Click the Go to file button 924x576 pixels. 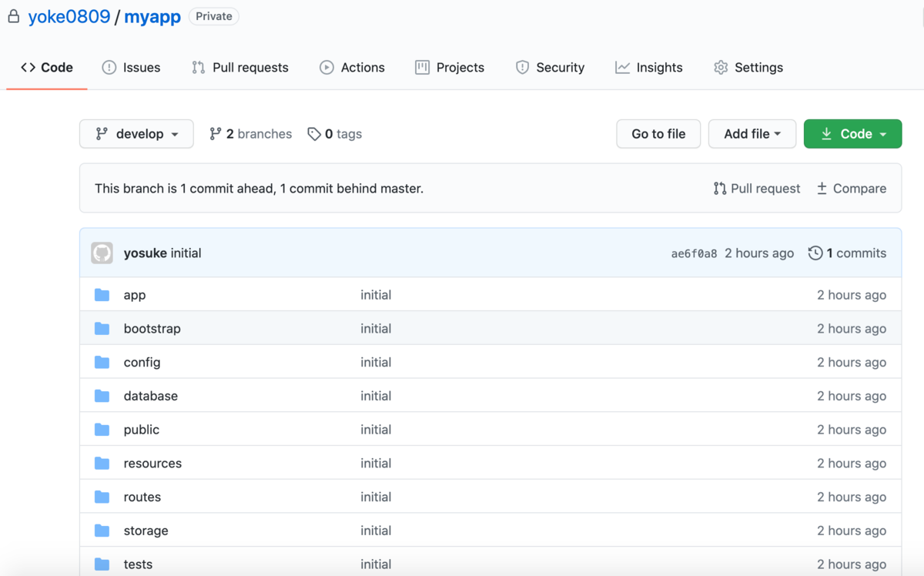[x=658, y=134]
